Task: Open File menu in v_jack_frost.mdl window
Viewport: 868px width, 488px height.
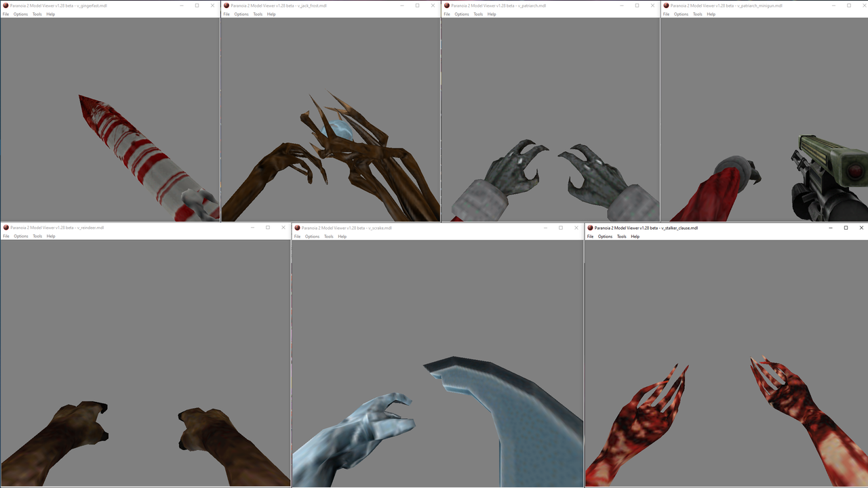Action: click(226, 14)
